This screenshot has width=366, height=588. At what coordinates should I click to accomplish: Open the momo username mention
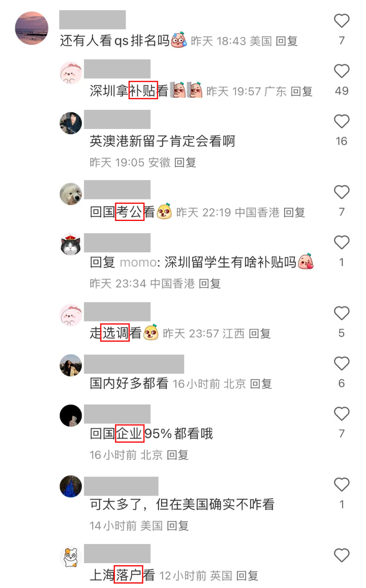pyautogui.click(x=138, y=262)
